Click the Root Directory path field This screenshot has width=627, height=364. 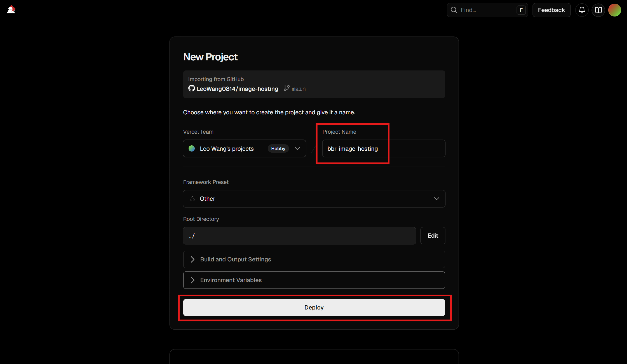coord(299,235)
